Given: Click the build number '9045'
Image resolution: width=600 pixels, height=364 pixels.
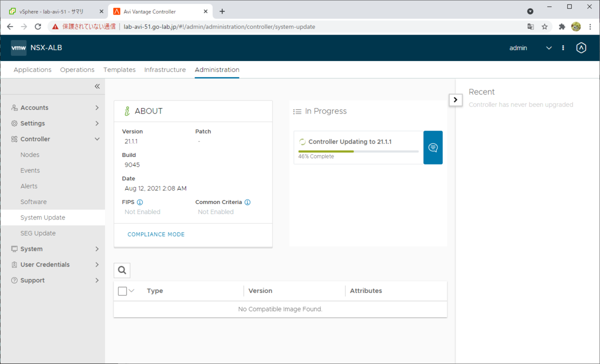Looking at the screenshot, I should pos(132,165).
